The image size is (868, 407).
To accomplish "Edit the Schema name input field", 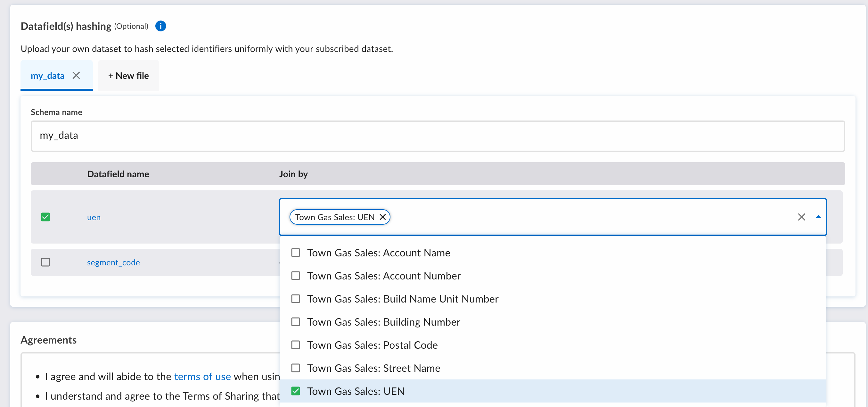I will coord(438,136).
